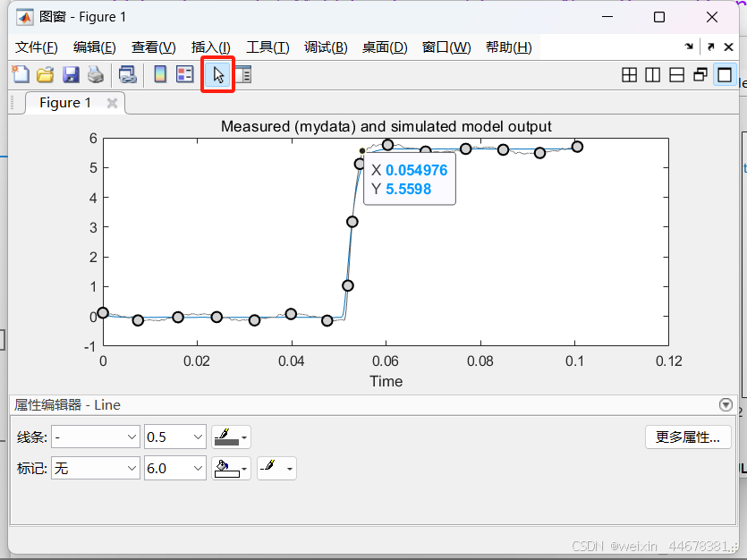Open the 查看(V) menu
Image resolution: width=747 pixels, height=560 pixels.
coord(153,47)
